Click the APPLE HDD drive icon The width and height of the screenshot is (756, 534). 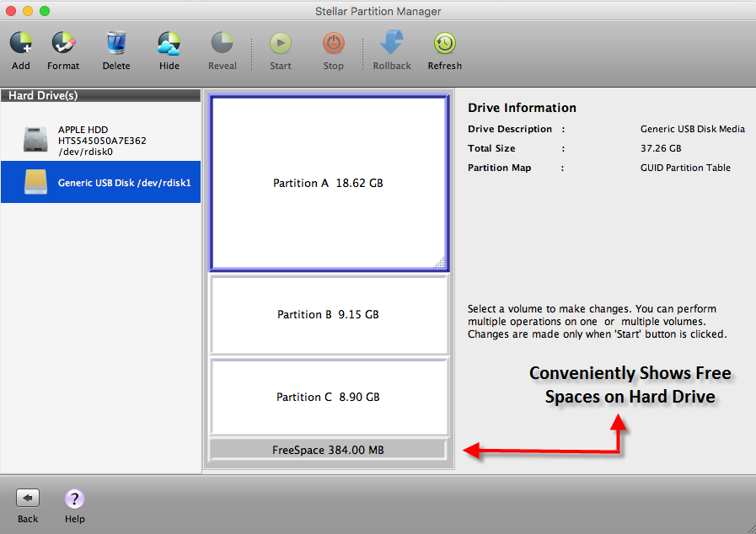[x=35, y=140]
